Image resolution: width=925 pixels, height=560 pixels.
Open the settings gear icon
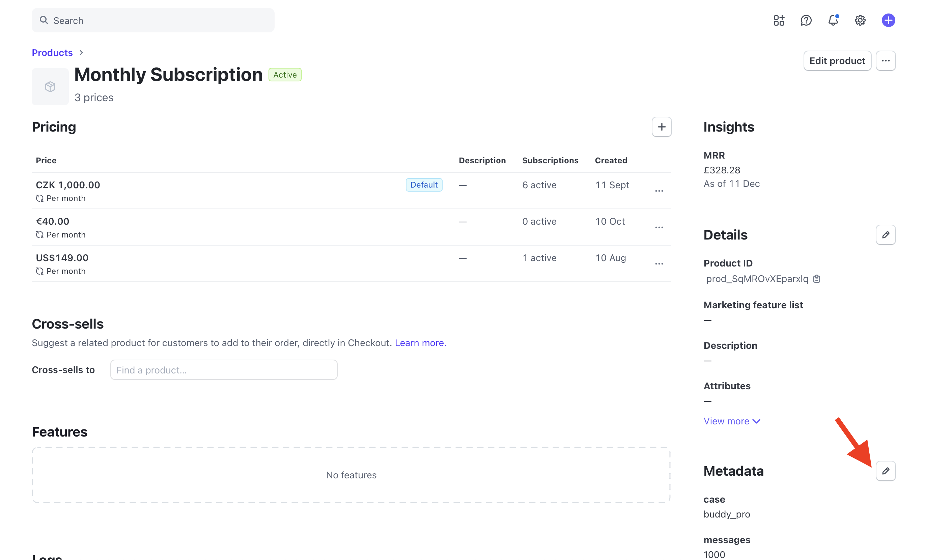(x=860, y=20)
